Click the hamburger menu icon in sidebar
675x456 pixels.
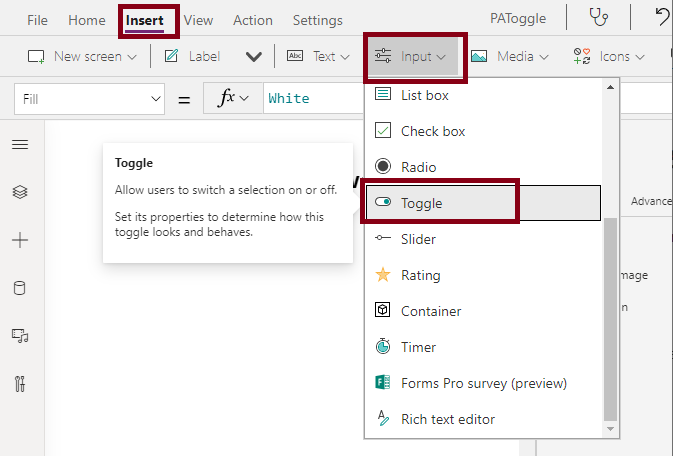[x=20, y=145]
